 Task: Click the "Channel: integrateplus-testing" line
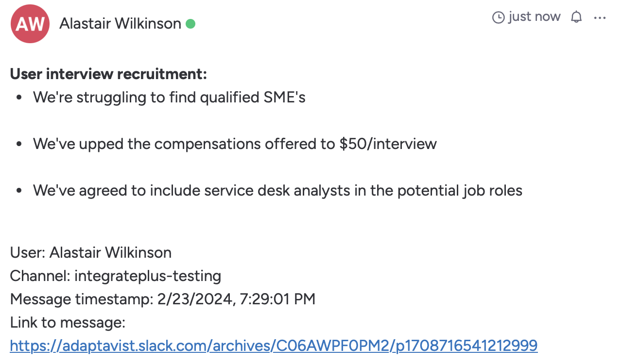click(x=116, y=276)
